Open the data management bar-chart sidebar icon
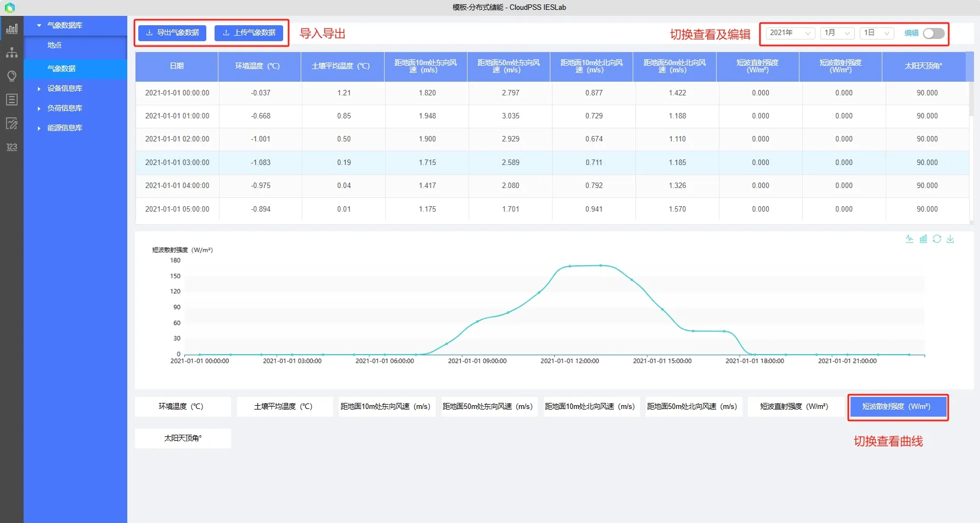 pyautogui.click(x=12, y=29)
